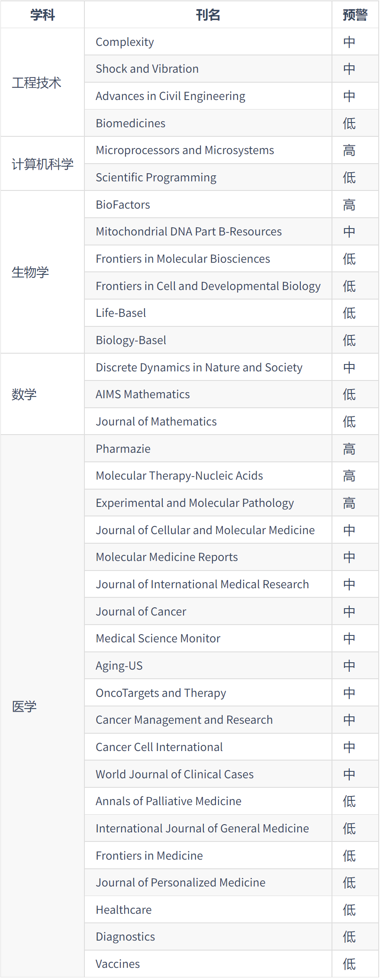Click AIMS Mathematics journal name
380x980 pixels.
(x=143, y=394)
